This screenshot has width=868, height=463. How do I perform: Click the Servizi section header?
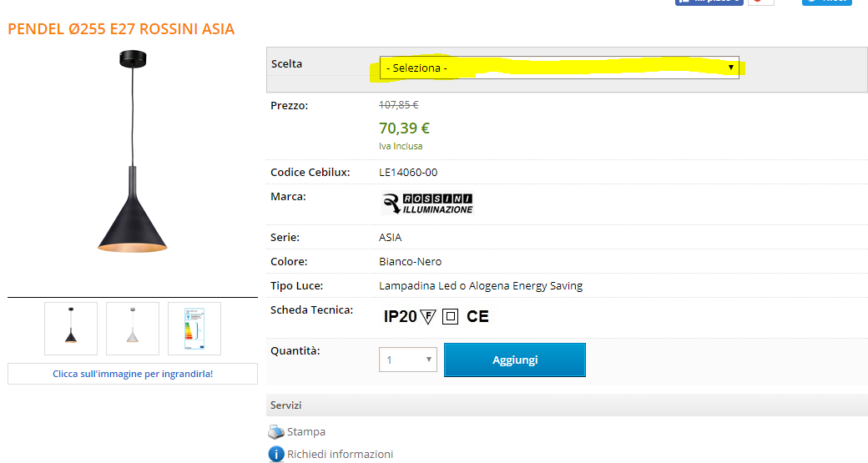click(x=285, y=405)
